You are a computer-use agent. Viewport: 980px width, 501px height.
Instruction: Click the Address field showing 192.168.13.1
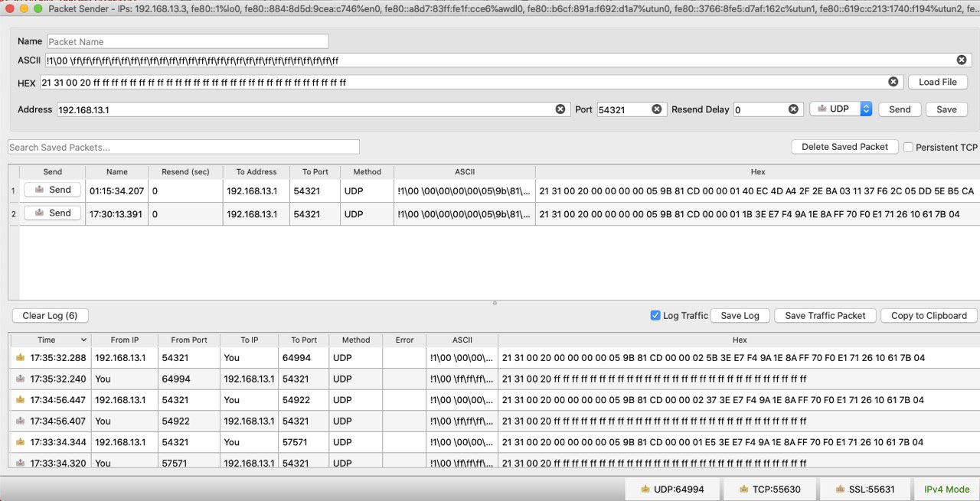314,109
